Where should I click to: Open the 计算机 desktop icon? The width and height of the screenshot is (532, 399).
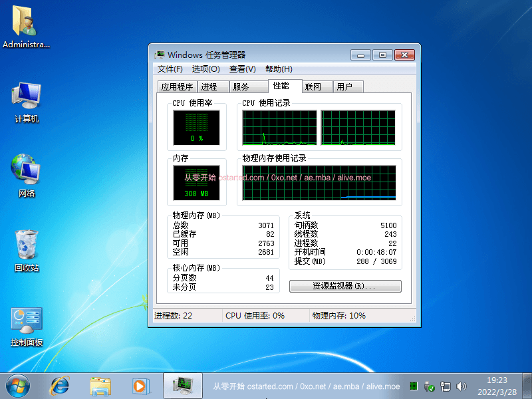[x=26, y=102]
